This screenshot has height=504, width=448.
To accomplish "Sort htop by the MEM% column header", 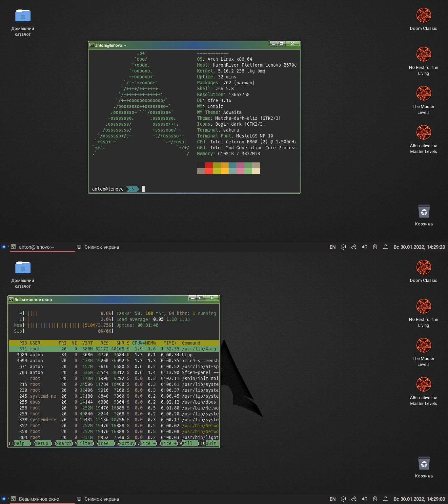I will (151, 343).
